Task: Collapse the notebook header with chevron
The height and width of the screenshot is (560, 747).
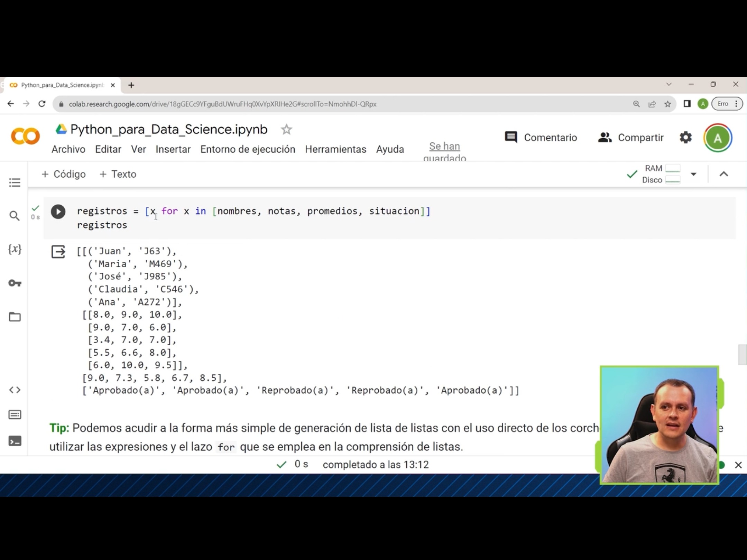Action: coord(723,174)
